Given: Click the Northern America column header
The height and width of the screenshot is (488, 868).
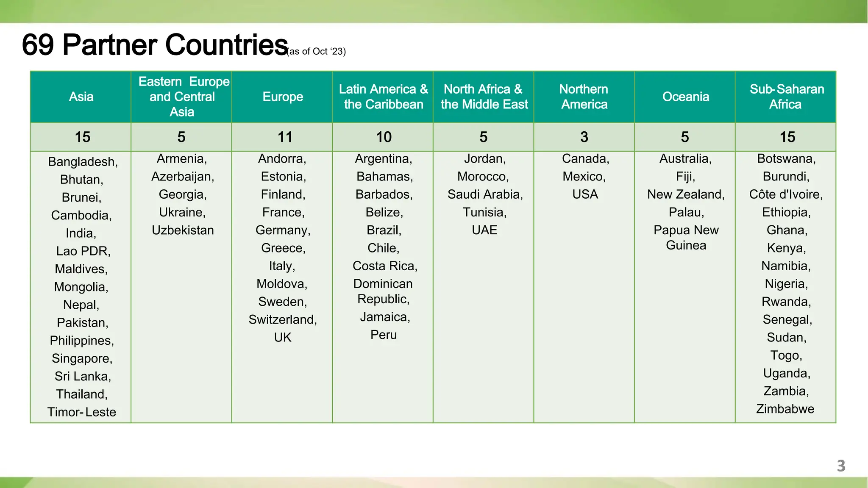Looking at the screenshot, I should point(584,97).
